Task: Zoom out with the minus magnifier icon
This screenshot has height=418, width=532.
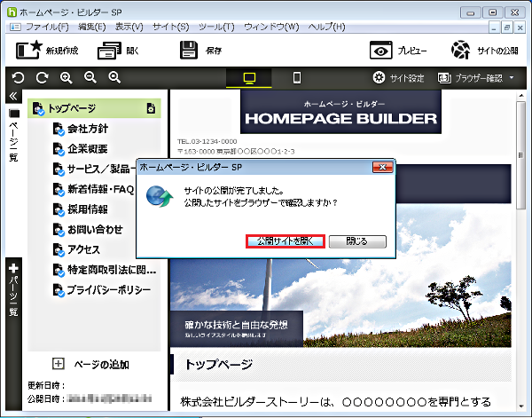Action: 90,78
